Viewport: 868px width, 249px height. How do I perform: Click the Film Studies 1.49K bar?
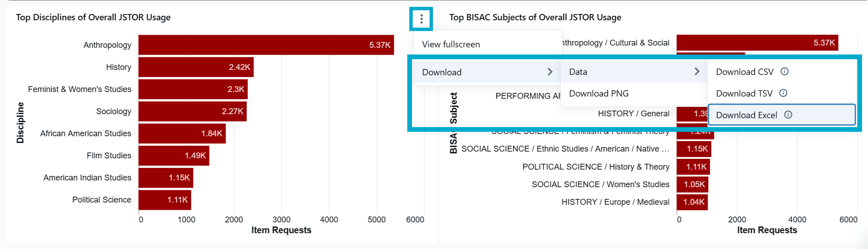click(x=174, y=155)
